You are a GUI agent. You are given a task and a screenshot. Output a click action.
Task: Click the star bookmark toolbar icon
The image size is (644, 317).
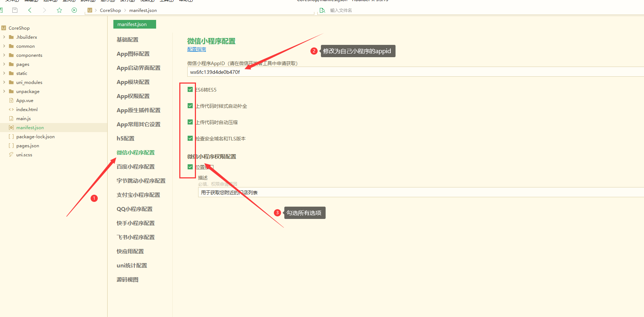coord(59,10)
